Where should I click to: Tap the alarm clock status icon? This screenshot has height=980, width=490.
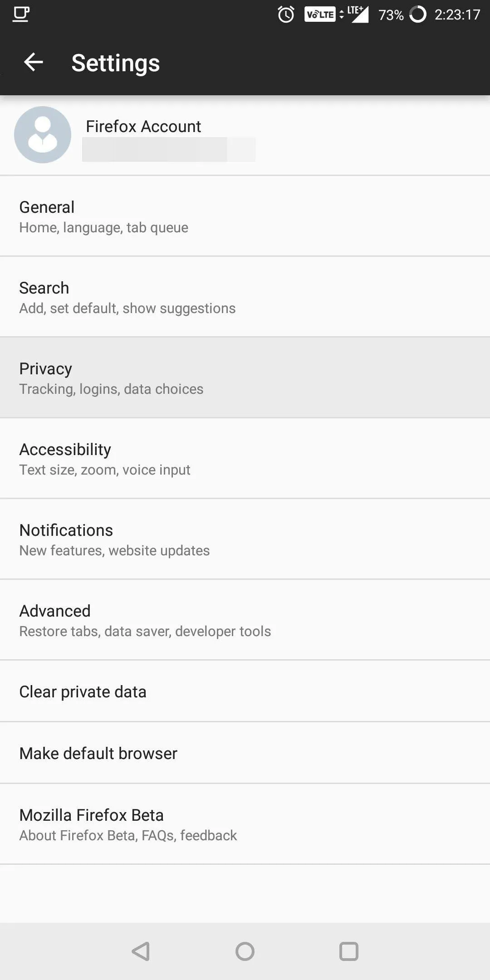[286, 15]
